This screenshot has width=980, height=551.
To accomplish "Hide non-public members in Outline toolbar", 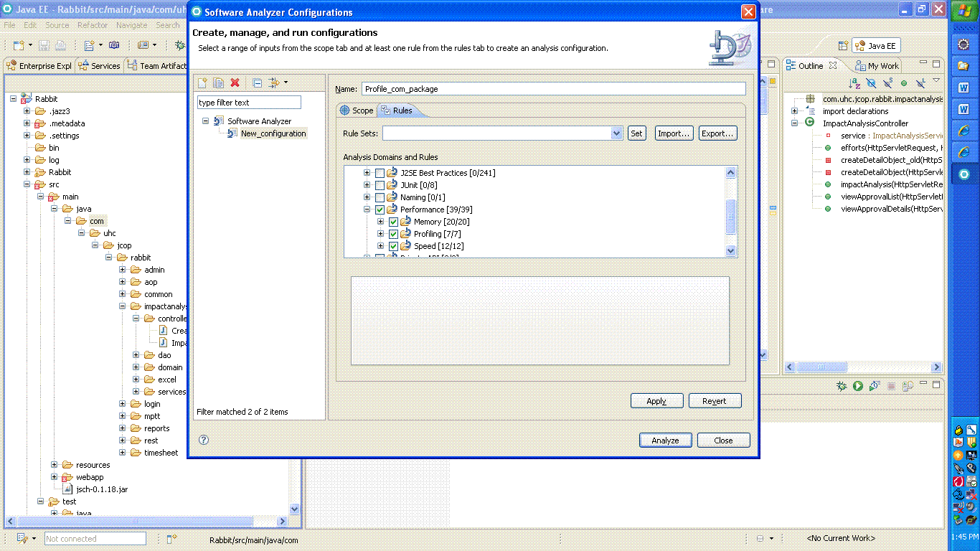I will (904, 83).
